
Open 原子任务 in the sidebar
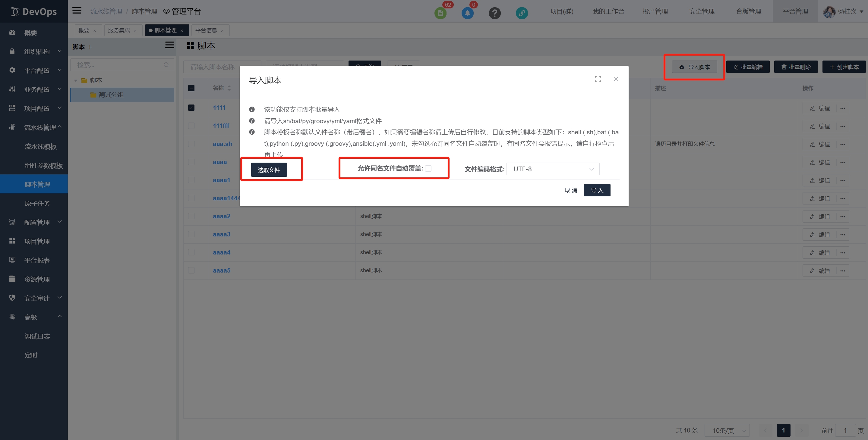coord(37,203)
